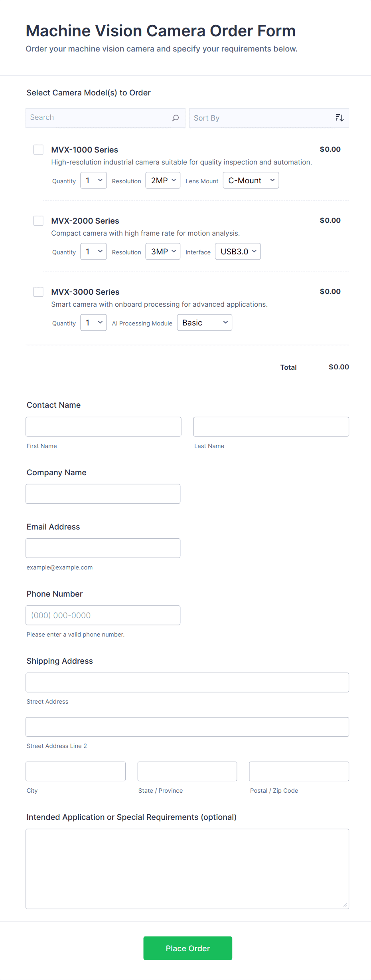Click the Postal / Zip Code field
Image resolution: width=371 pixels, height=980 pixels.
coord(299,772)
